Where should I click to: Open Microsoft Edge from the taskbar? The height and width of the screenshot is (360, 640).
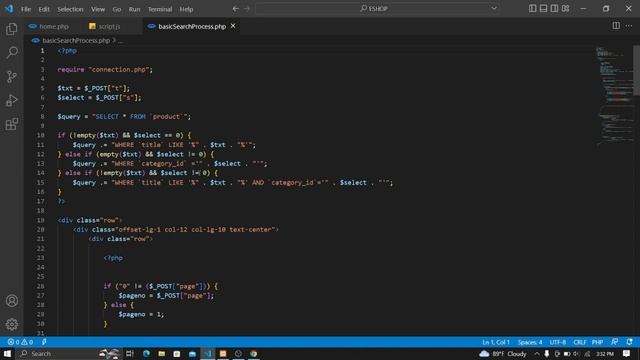tap(146, 353)
